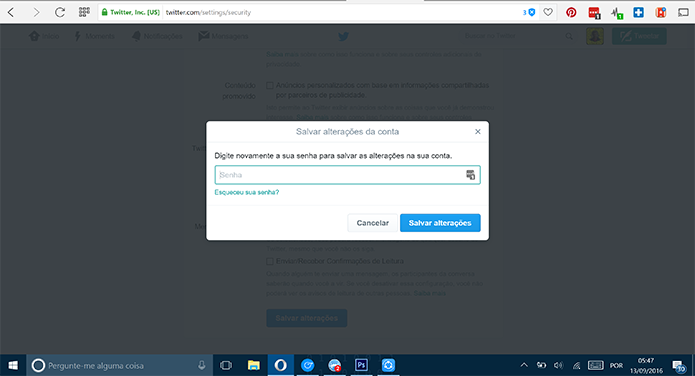The width and height of the screenshot is (695, 376).
Task: Close the Salvar alterações dialog
Action: (478, 132)
